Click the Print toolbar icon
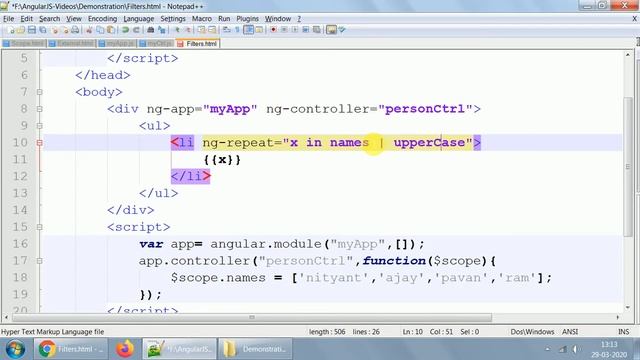 [75, 30]
